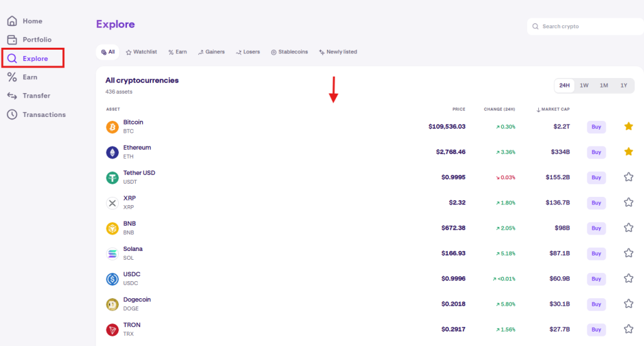Image resolution: width=644 pixels, height=346 pixels.
Task: Click the TRON coin logo
Action: tap(112, 330)
